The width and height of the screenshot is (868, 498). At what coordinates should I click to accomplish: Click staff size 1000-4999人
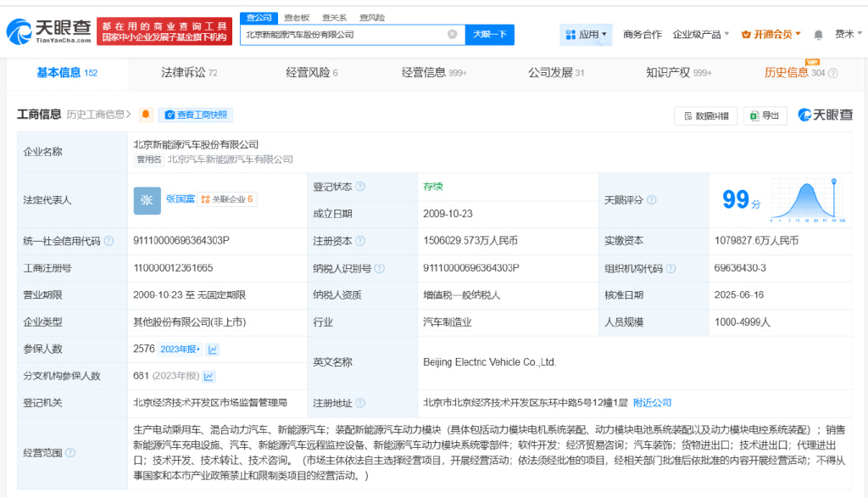tap(743, 322)
